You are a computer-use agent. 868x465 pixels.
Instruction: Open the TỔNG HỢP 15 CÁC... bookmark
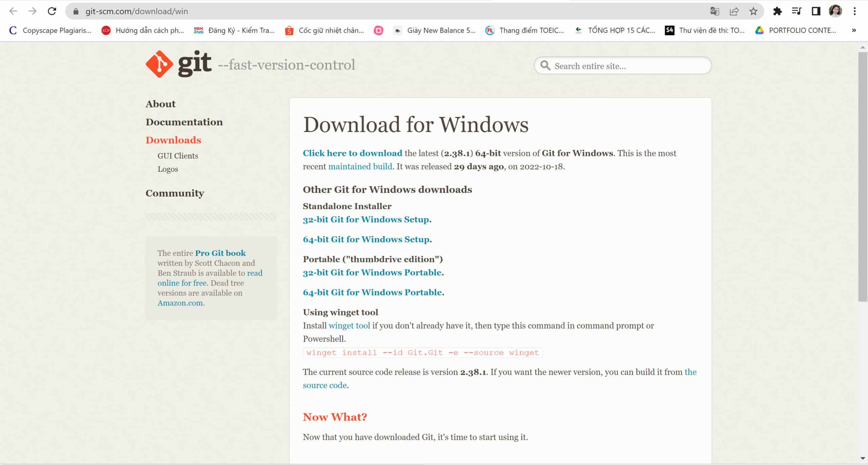pos(615,31)
